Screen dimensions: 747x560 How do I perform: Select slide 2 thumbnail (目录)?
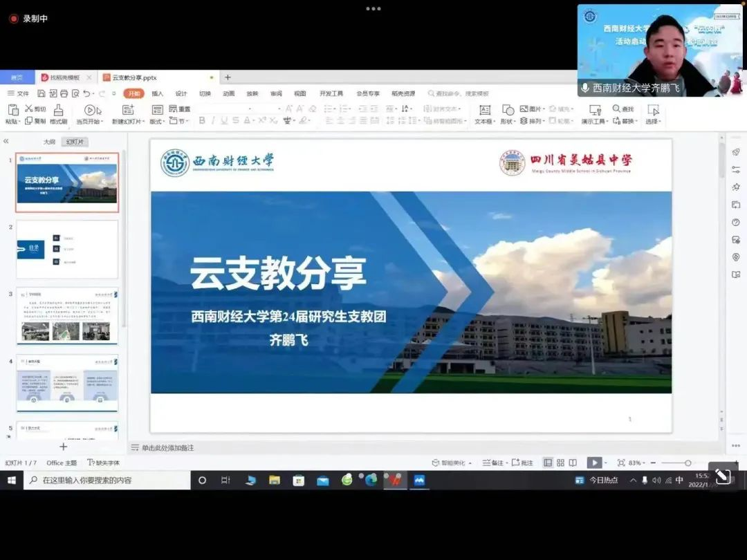67,249
